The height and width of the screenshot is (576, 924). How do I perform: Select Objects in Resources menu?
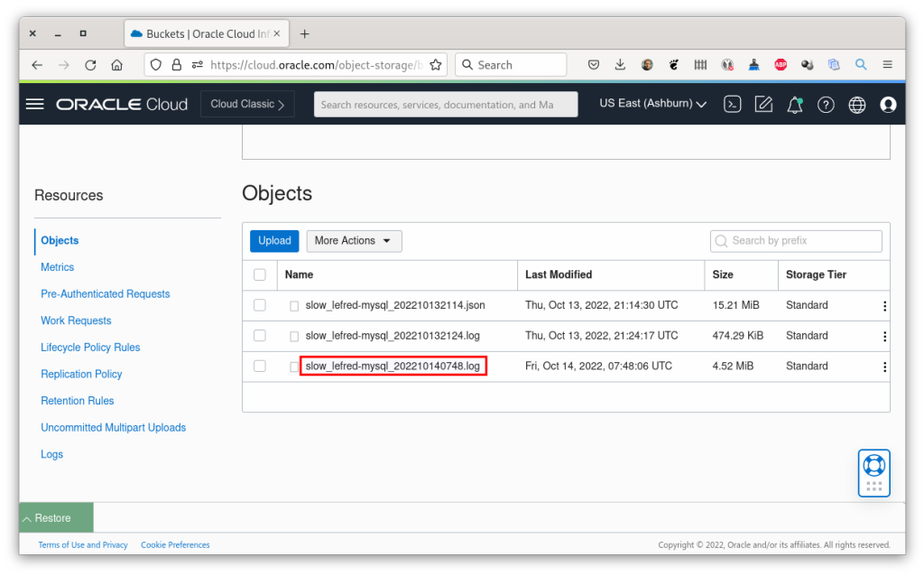pyautogui.click(x=60, y=240)
